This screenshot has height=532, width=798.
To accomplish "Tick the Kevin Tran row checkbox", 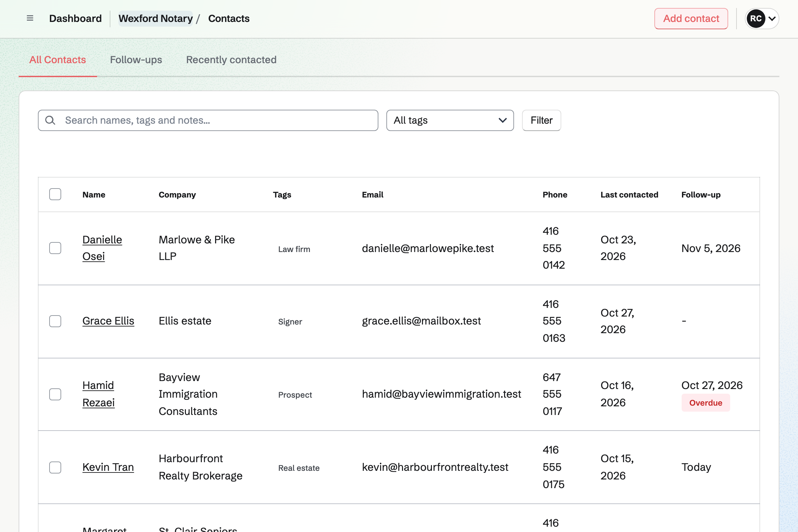I will [x=55, y=467].
